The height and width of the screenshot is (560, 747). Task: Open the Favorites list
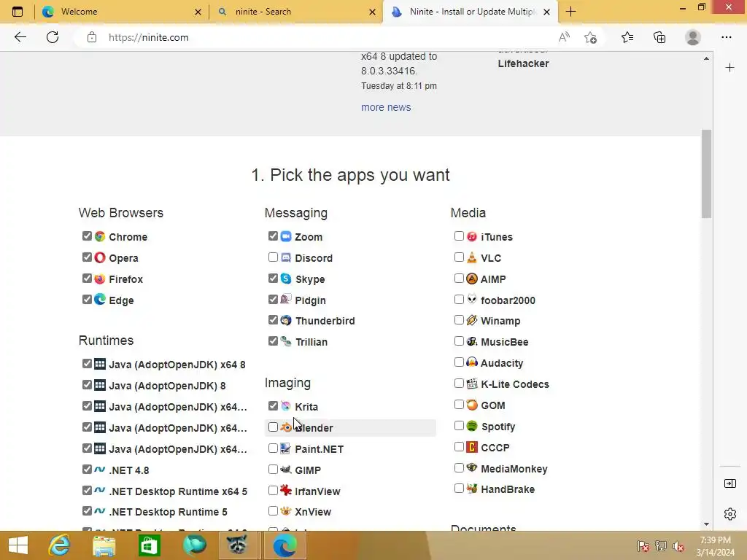[627, 37]
